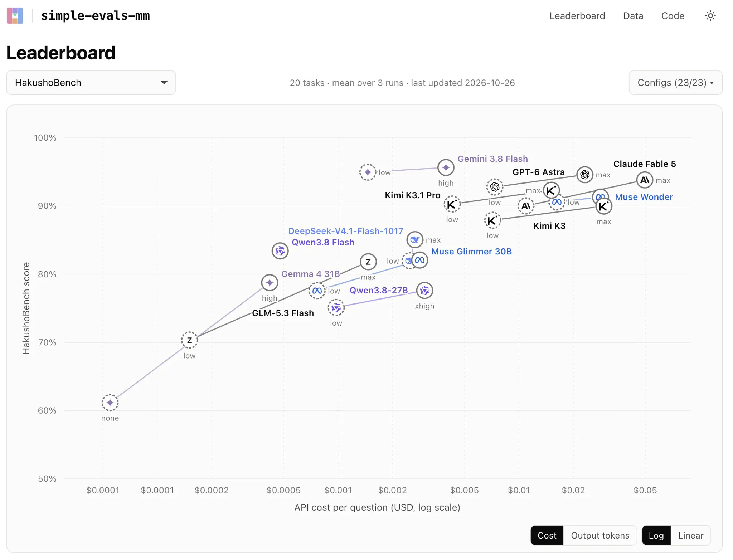The image size is (733, 560).
Task: Toggle the light/dark theme sun icon
Action: pyautogui.click(x=710, y=16)
